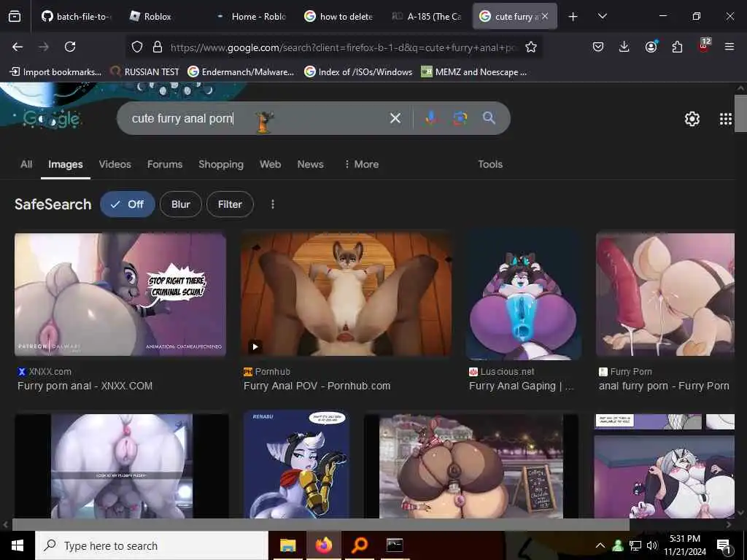Open the SafeSearch three-dot options menu
Screen dimensions: 747x560
pyautogui.click(x=273, y=204)
